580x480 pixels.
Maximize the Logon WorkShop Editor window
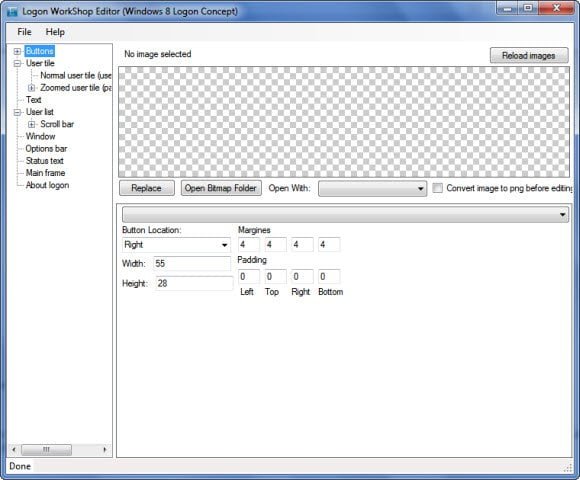(528, 9)
